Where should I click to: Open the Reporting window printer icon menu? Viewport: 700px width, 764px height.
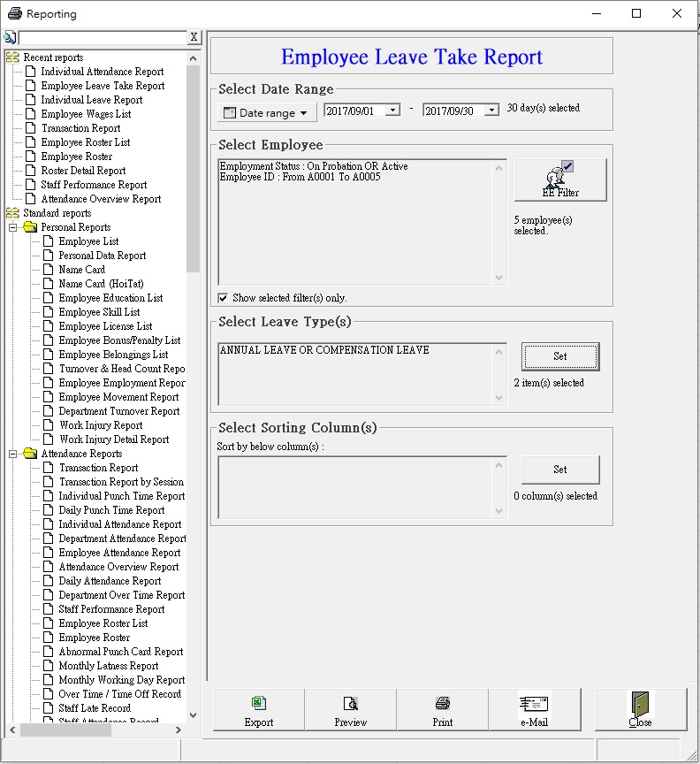coord(15,13)
